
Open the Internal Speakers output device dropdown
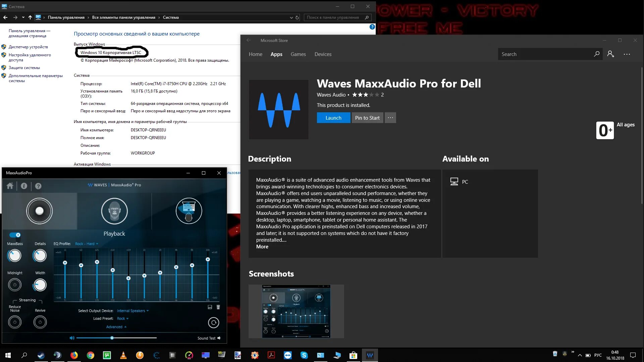[x=132, y=311]
